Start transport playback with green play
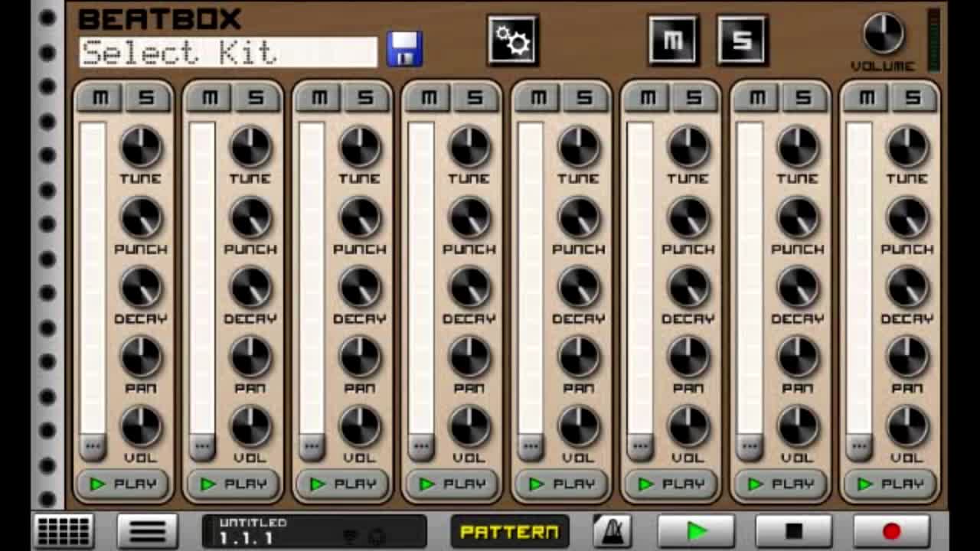This screenshot has height=551, width=980. point(696,531)
